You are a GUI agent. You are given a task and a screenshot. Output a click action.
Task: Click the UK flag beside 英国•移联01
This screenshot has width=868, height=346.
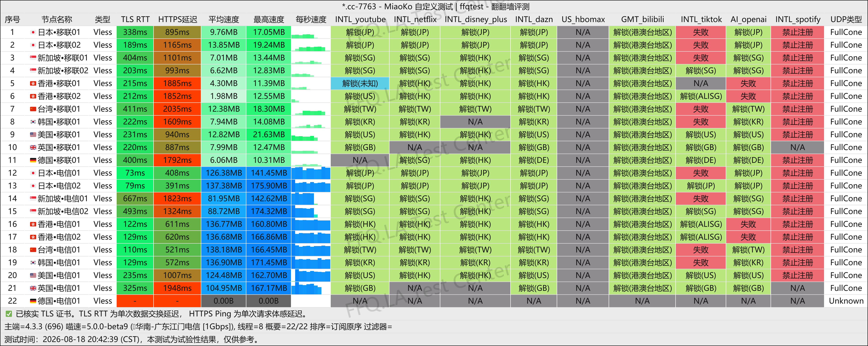click(x=33, y=147)
